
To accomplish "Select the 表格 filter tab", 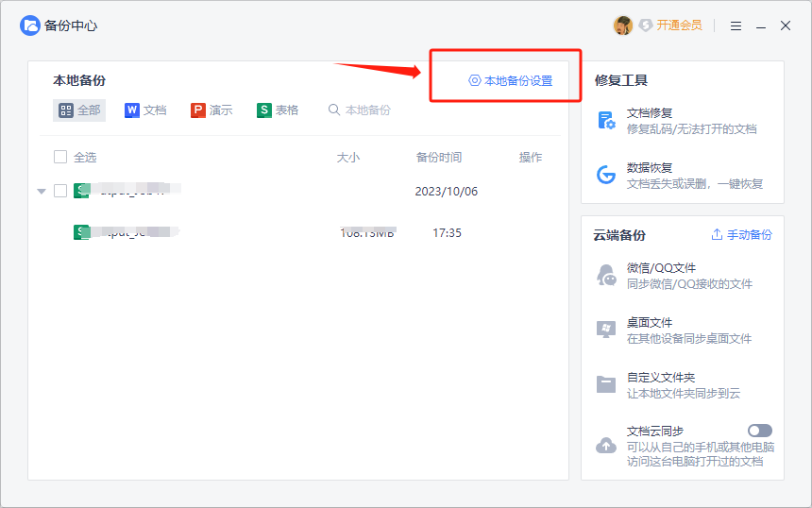I will (278, 110).
